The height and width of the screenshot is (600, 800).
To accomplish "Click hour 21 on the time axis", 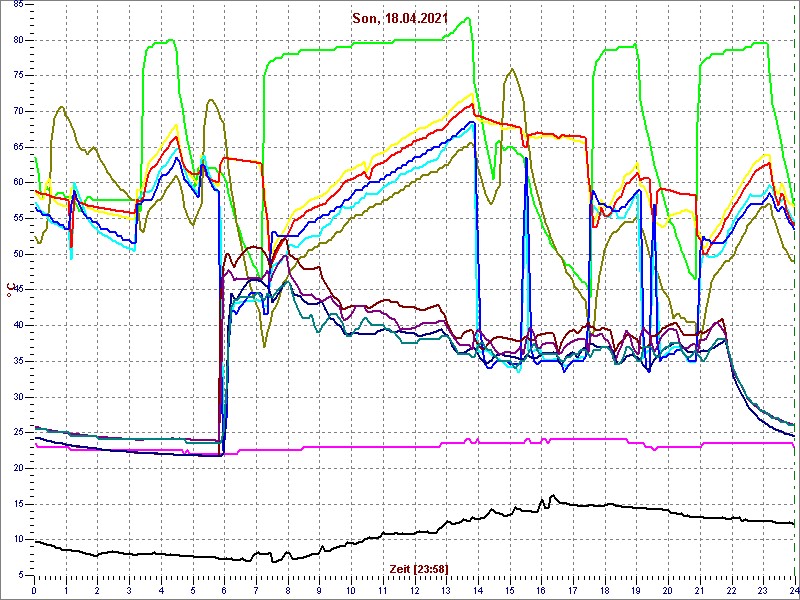I will point(699,591).
